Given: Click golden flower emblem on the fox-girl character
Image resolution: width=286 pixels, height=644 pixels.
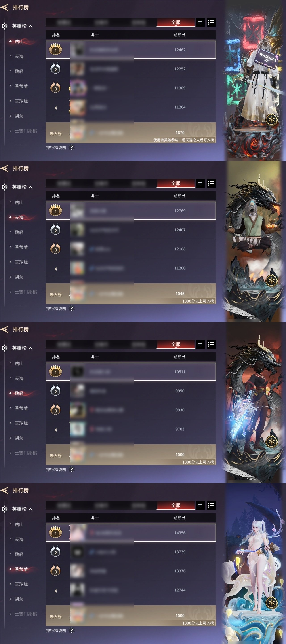Looking at the screenshot, I should (271, 602).
